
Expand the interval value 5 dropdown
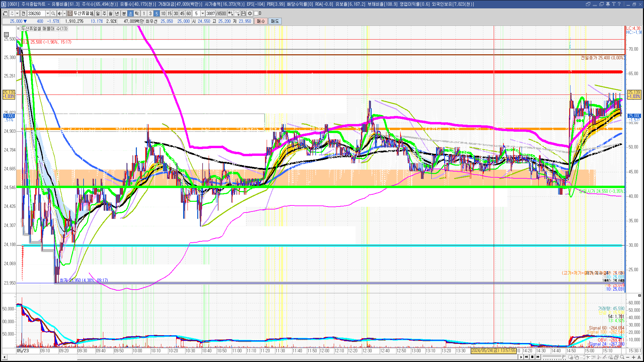(203, 13)
